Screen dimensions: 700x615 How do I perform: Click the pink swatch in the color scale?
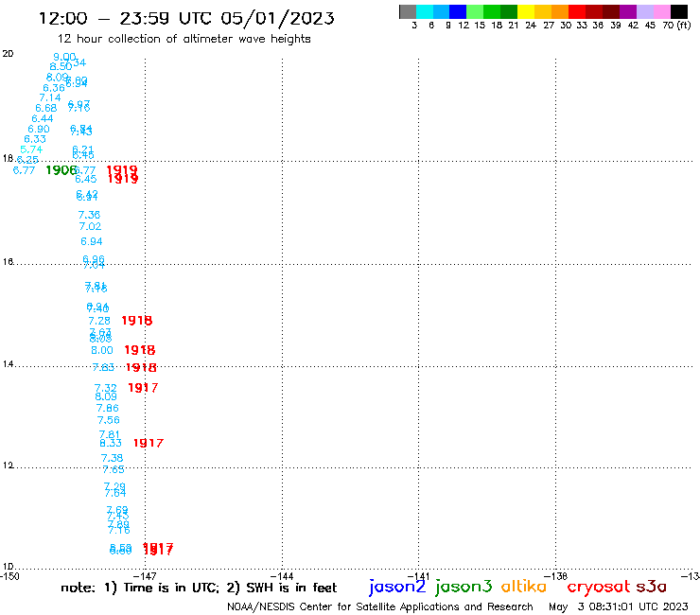tap(662, 11)
